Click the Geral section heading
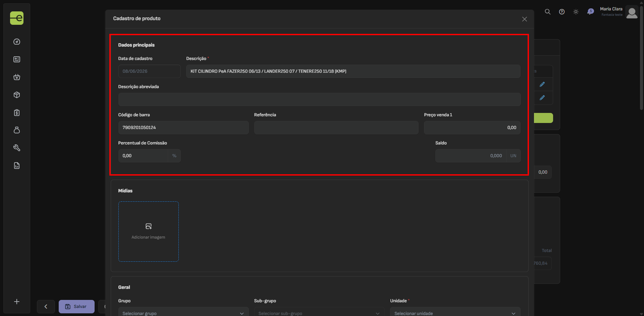The height and width of the screenshot is (316, 644). 124,287
